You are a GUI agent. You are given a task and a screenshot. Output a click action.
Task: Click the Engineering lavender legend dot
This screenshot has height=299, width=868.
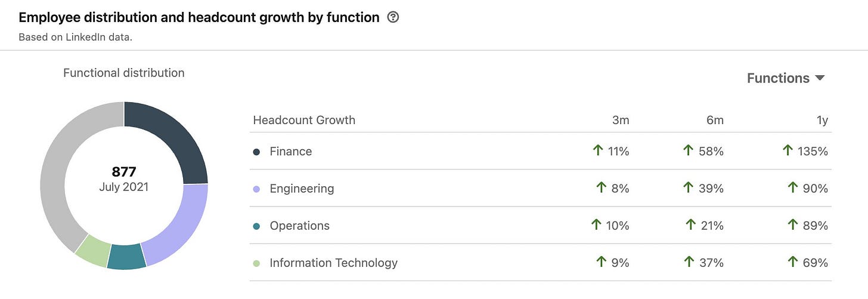click(256, 189)
